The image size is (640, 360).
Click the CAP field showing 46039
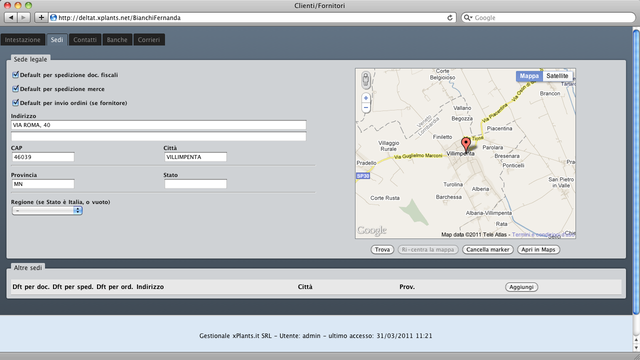click(43, 157)
